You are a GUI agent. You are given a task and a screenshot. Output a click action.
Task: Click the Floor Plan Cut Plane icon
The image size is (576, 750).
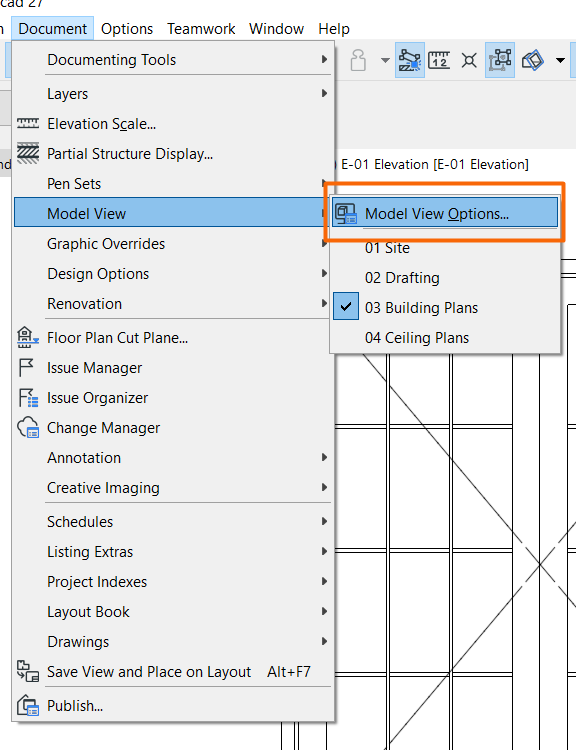tap(28, 338)
